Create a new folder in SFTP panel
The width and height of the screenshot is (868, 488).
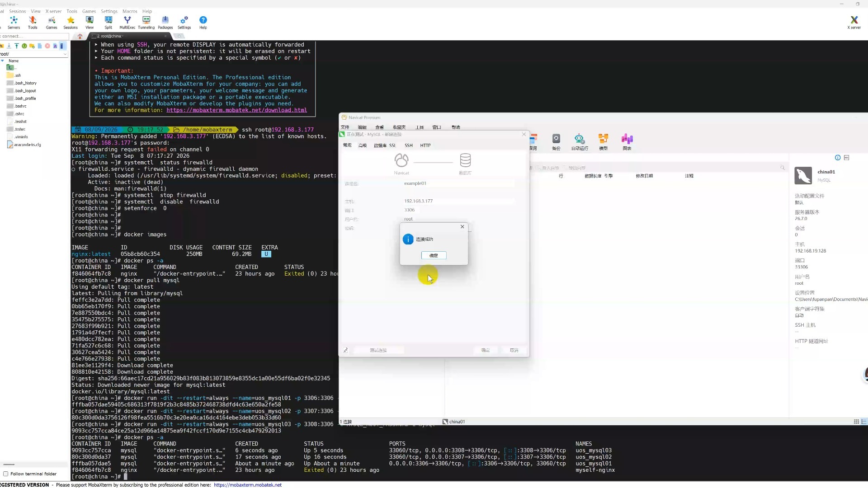click(x=32, y=46)
